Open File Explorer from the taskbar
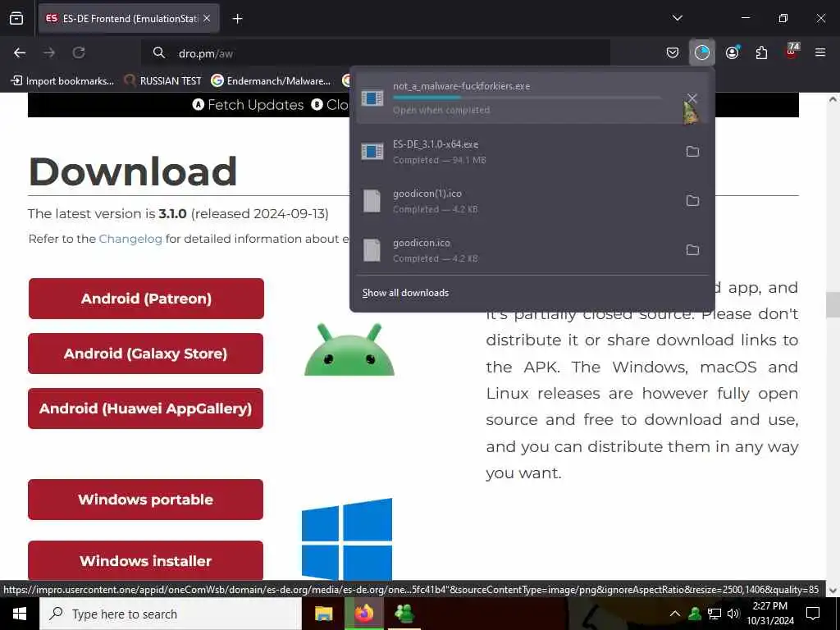This screenshot has width=840, height=630. pyautogui.click(x=323, y=614)
